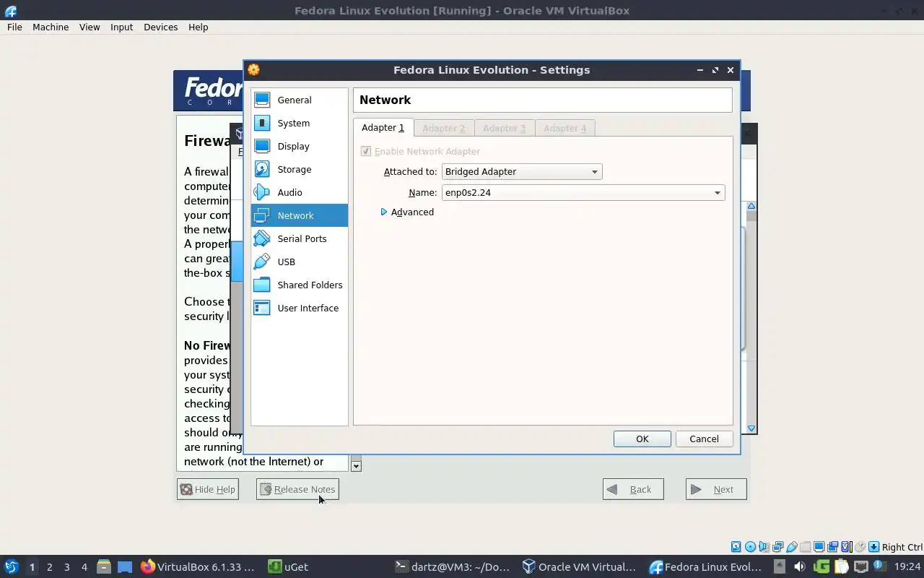Switch to Adapter 2 tab
924x578 pixels.
click(444, 128)
